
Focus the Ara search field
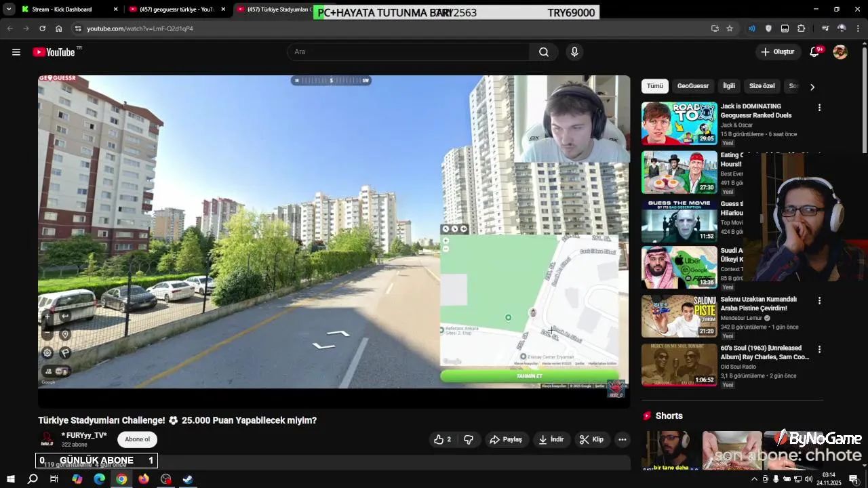408,52
